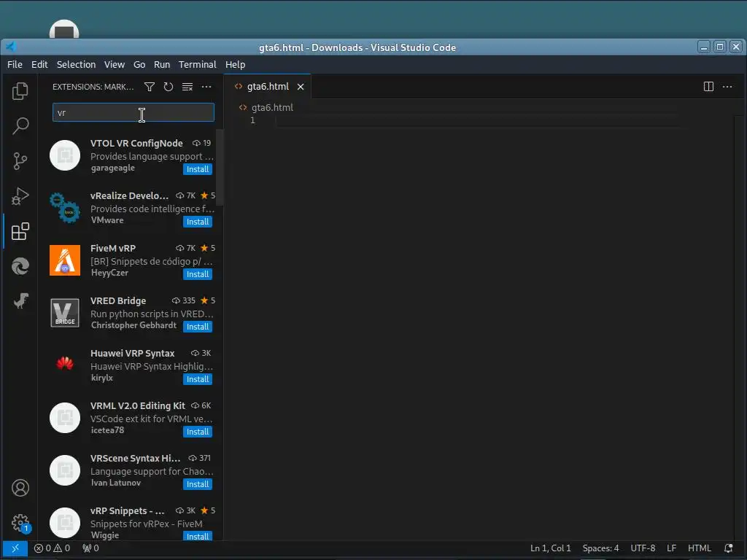Image resolution: width=747 pixels, height=560 pixels.
Task: Install VRED Bridge extension
Action: coord(198,327)
